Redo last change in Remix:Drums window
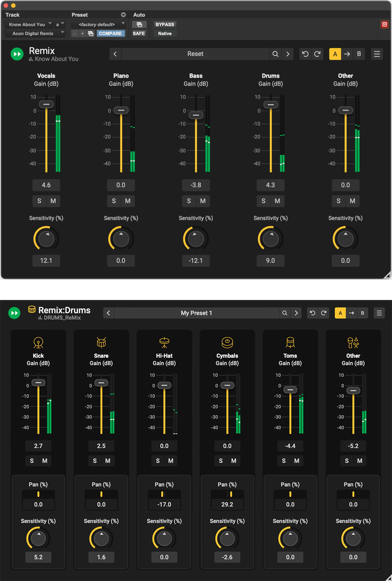This screenshot has width=392, height=581. pyautogui.click(x=323, y=313)
